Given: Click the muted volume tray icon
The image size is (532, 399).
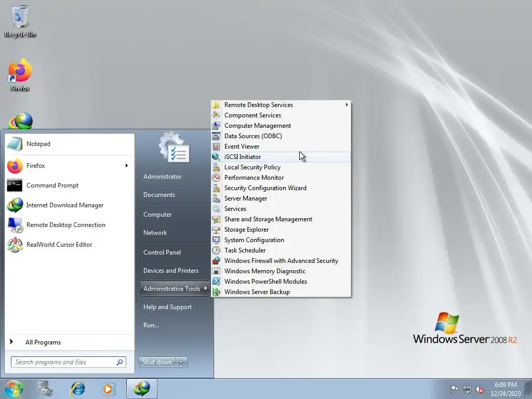Looking at the screenshot, I should tap(480, 389).
